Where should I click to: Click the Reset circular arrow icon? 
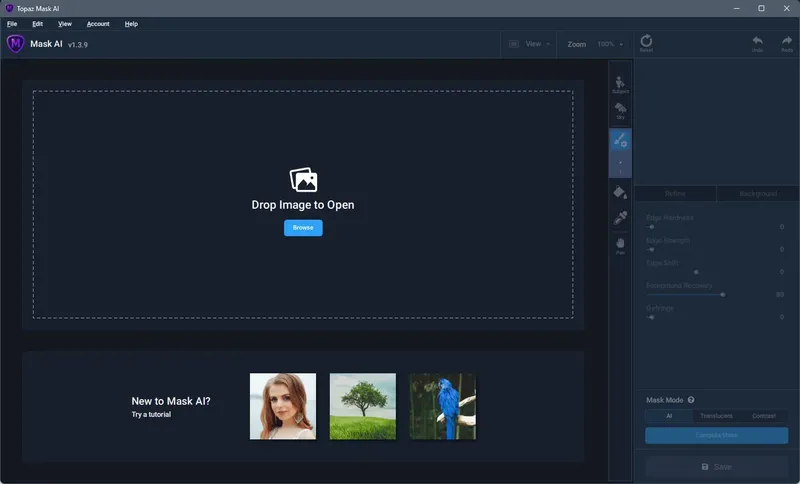(x=646, y=43)
